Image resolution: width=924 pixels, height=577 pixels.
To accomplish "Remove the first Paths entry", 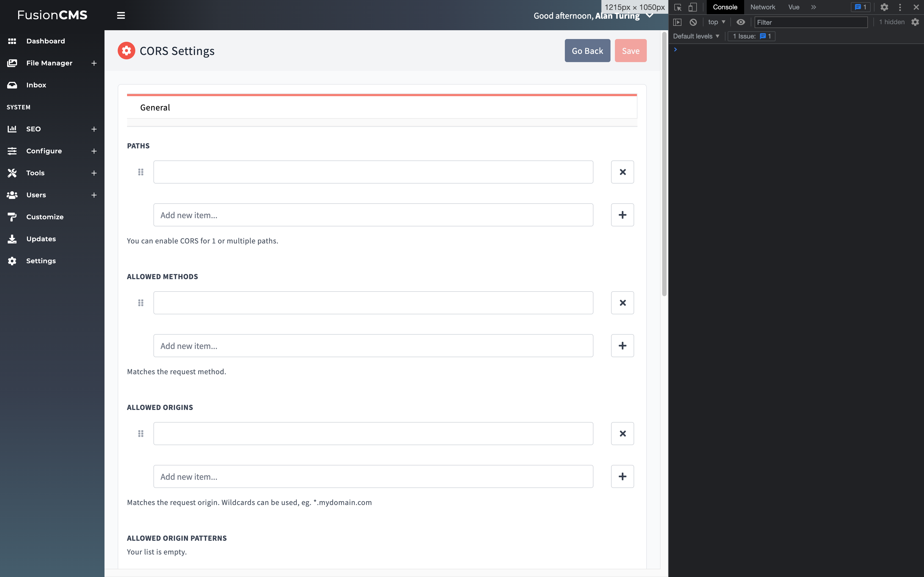I will [622, 172].
